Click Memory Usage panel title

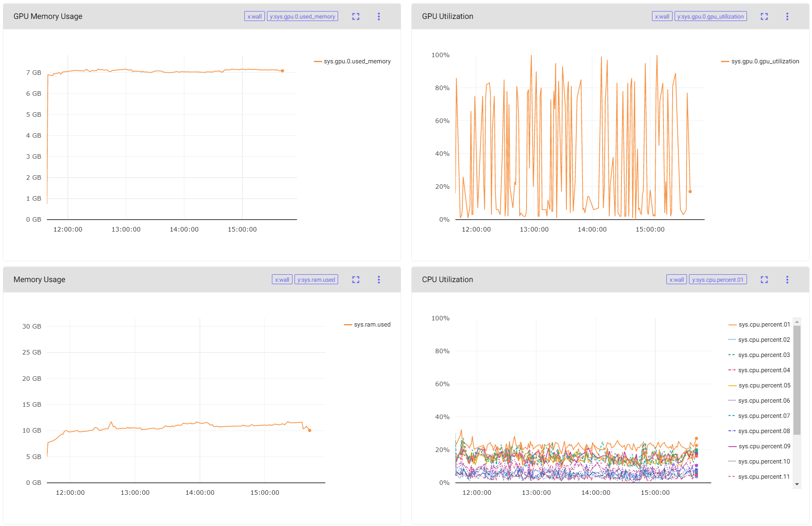pyautogui.click(x=39, y=280)
